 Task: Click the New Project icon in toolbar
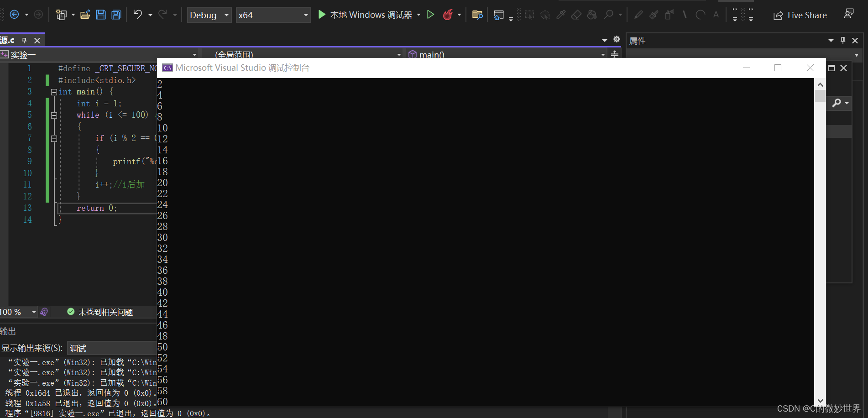coord(61,15)
